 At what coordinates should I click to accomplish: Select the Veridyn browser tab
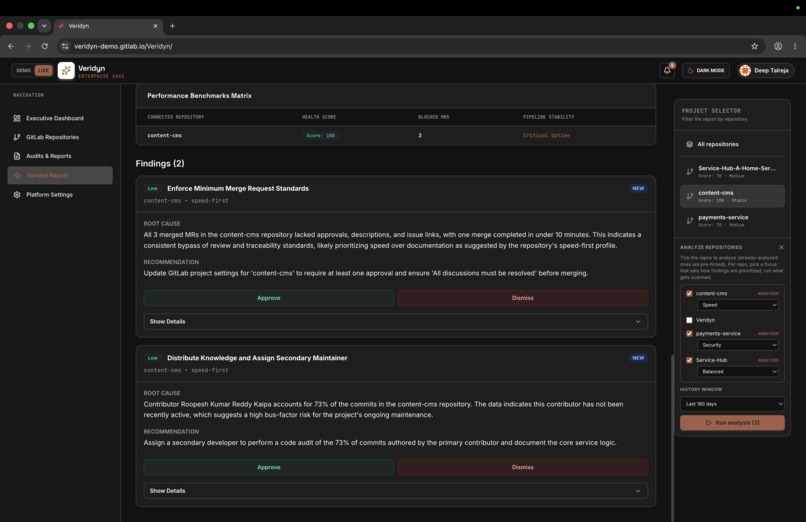[108, 26]
